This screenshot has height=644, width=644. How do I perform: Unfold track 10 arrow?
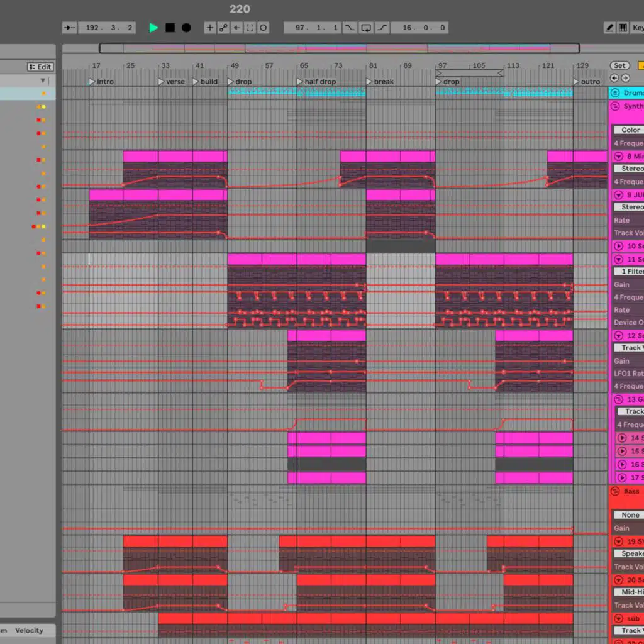619,246
